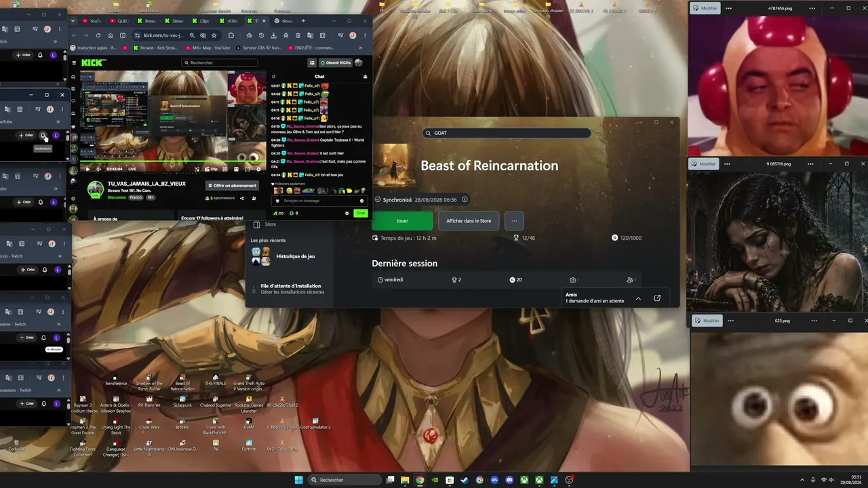Image resolution: width=868 pixels, height=488 pixels.
Task: Click the achievements trophy icon showing 12/46
Action: pyautogui.click(x=516, y=238)
